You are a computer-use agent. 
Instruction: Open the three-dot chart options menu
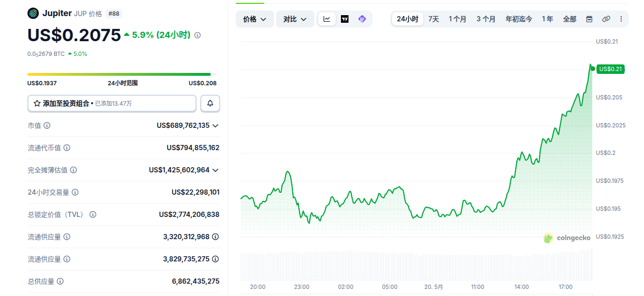tap(621, 19)
